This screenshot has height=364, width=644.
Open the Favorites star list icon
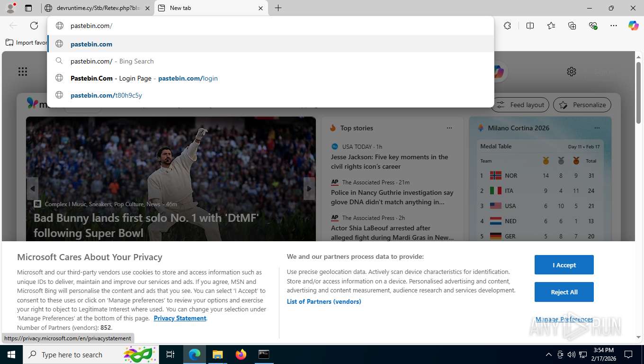pyautogui.click(x=551, y=26)
